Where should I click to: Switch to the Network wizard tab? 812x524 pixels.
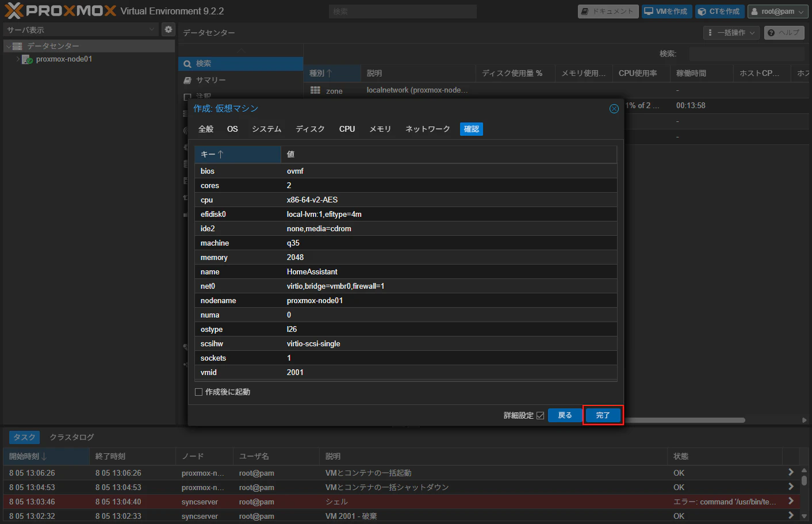pos(427,129)
